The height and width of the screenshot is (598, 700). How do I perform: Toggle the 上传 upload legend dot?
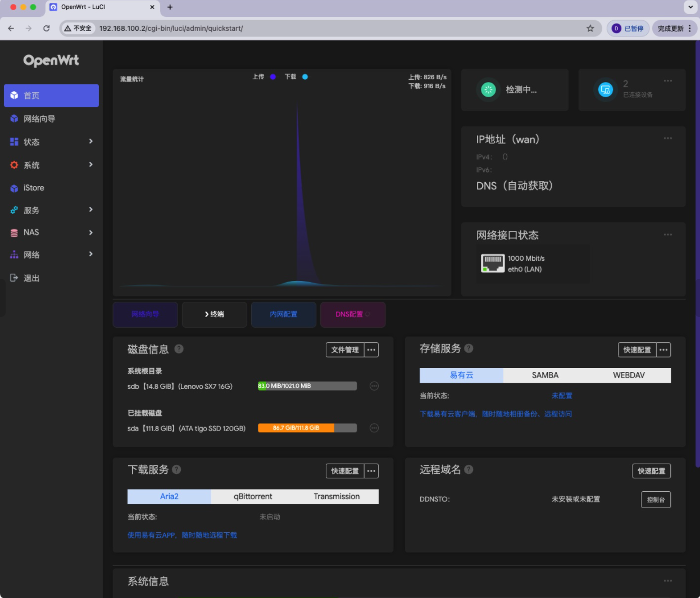[x=273, y=77]
